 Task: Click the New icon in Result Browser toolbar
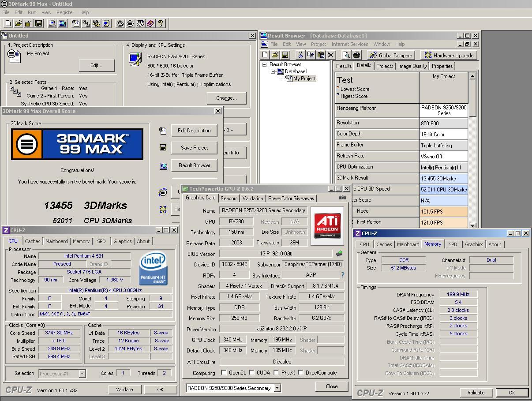[x=265, y=55]
